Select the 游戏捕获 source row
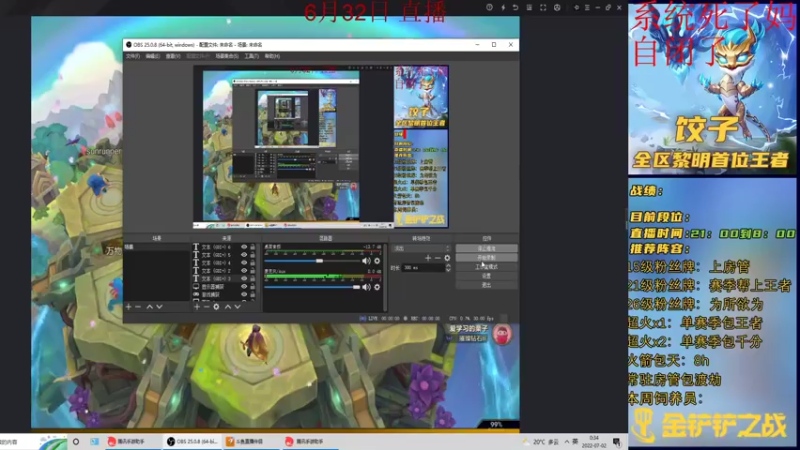 point(224,294)
